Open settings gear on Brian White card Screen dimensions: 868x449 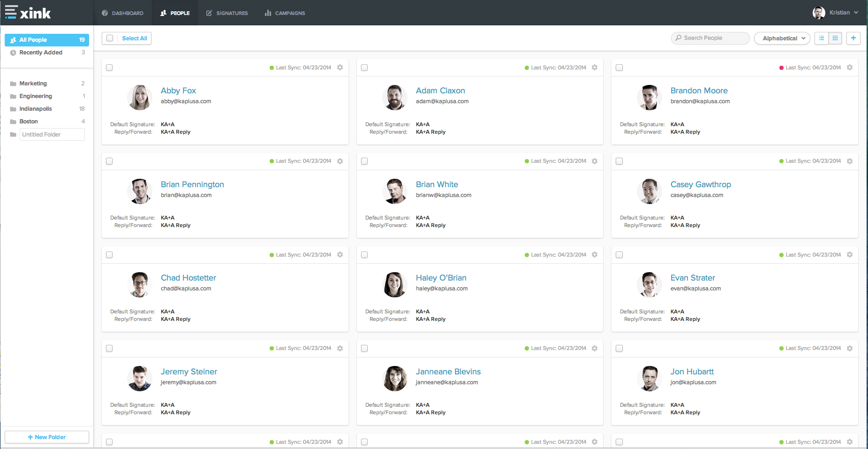click(595, 161)
